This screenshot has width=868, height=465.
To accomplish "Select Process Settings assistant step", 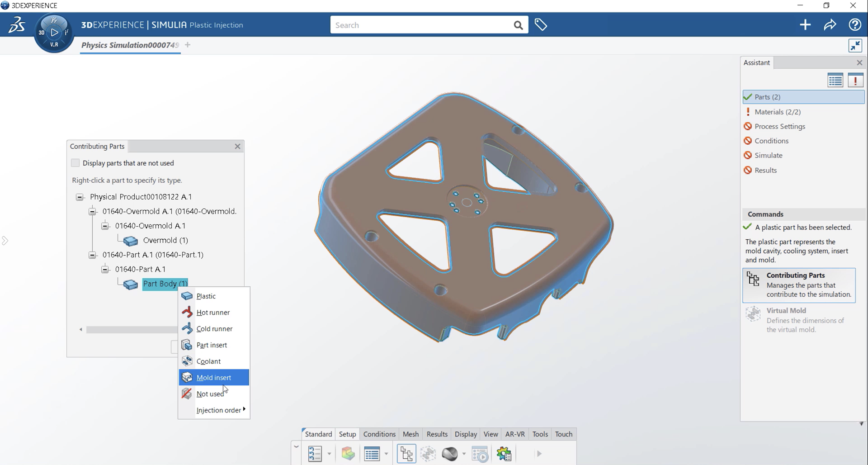I will tap(803, 126).
